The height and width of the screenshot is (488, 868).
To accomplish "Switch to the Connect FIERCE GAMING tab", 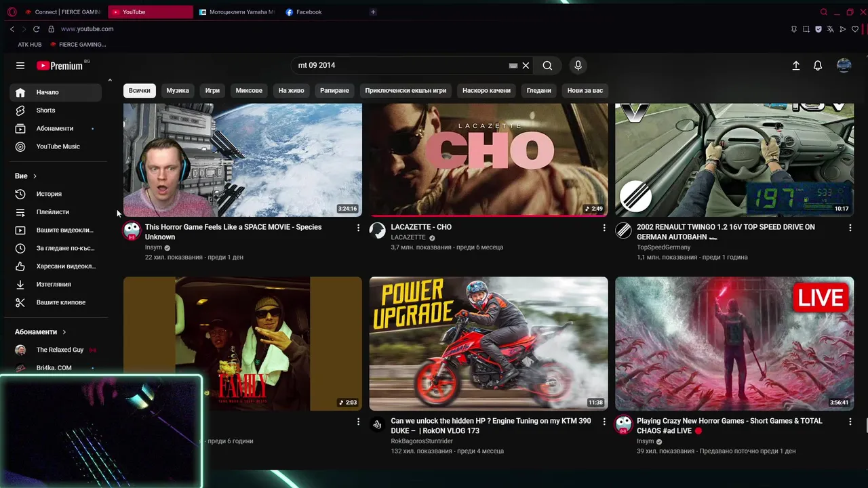I will 62,12.
